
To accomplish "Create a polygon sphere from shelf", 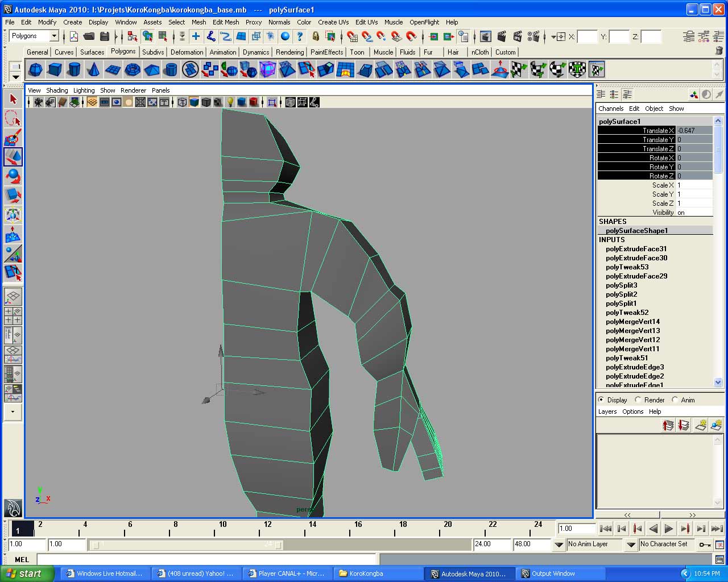I will pyautogui.click(x=35, y=70).
